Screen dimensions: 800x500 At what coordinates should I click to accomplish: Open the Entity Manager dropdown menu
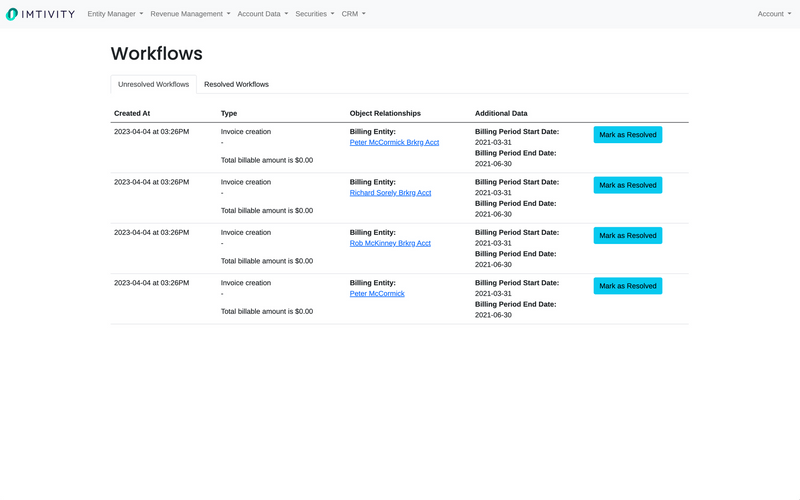pos(115,14)
